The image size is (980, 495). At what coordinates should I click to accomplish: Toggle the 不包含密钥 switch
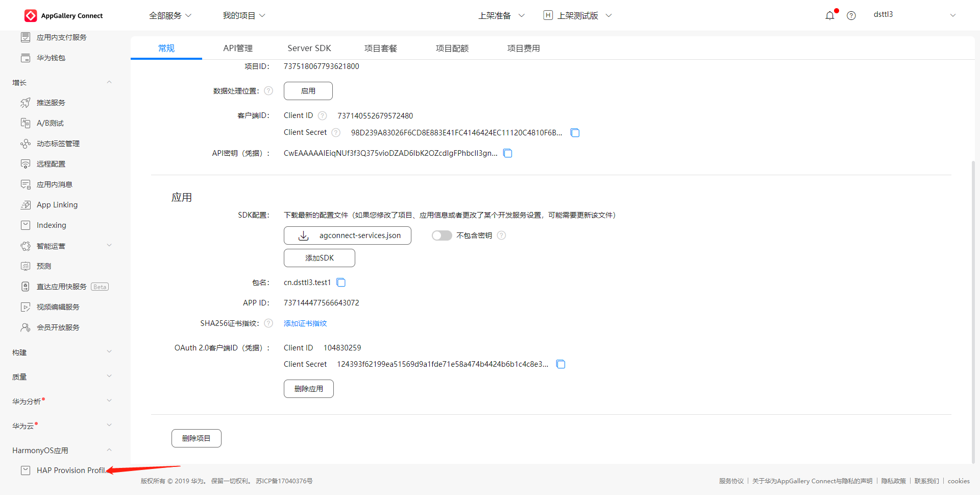point(442,235)
